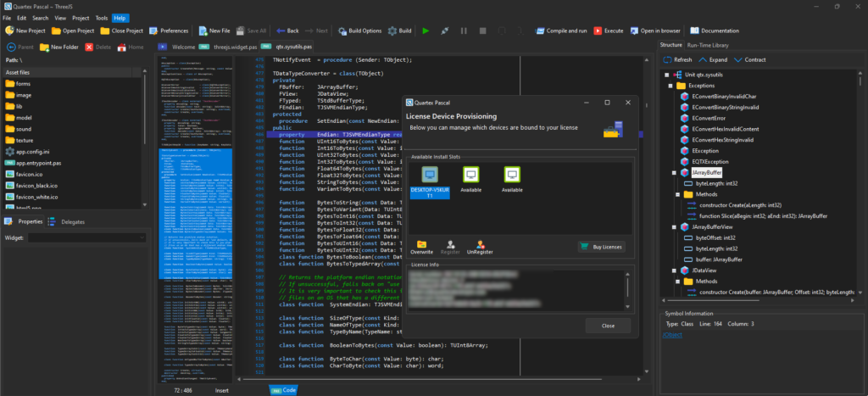Click the License Info vertical scrollbar
Screen dimensions: 868x396
(628, 288)
